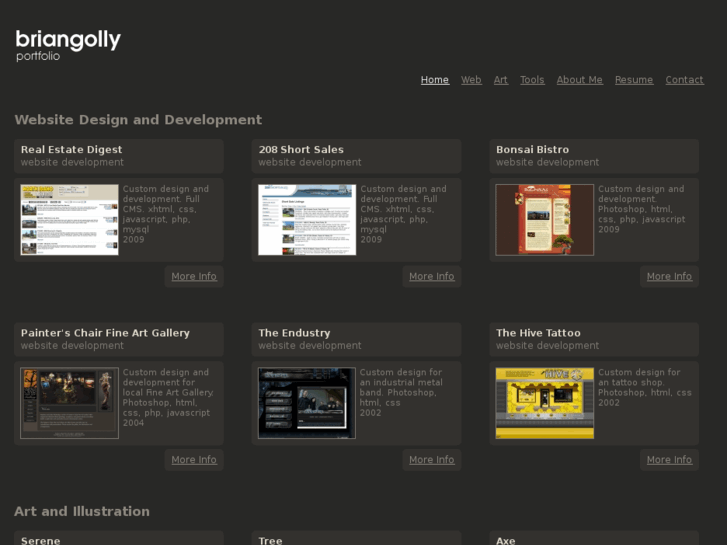View The Endustry site thumbnail
The image size is (727, 545).
[x=307, y=403]
